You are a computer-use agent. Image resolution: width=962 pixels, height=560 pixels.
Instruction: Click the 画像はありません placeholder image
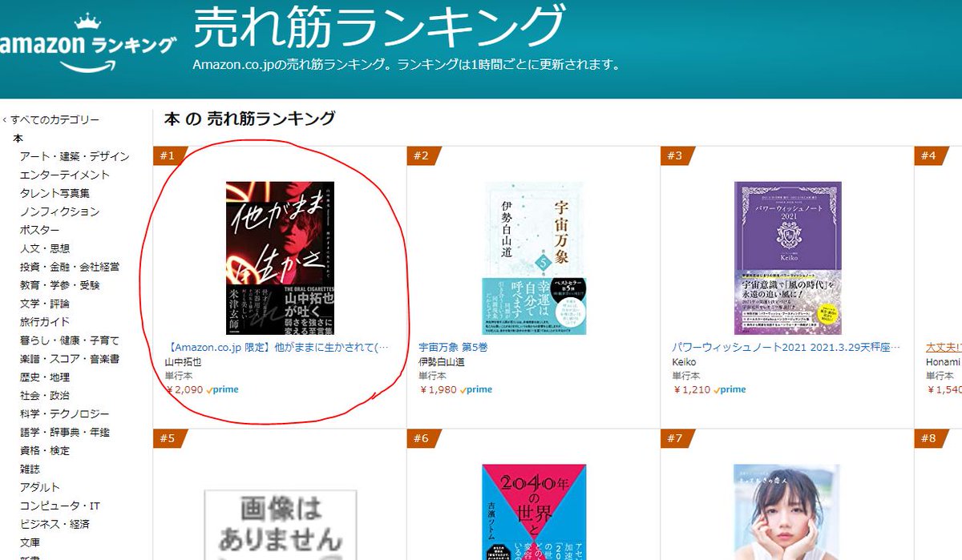(281, 524)
